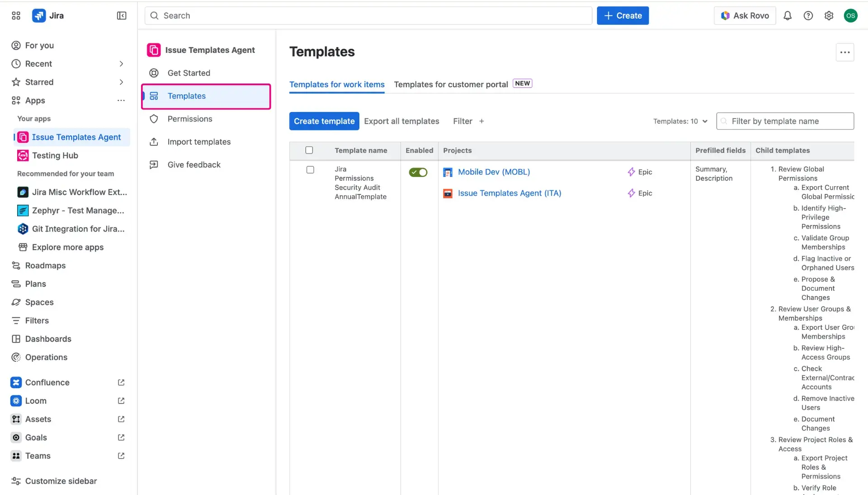
Task: Disable the Jira Permissions Security Audit template
Action: [x=418, y=173]
